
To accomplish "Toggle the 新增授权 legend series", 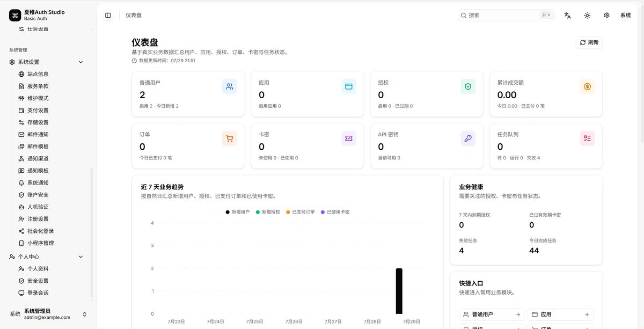I will pos(268,212).
